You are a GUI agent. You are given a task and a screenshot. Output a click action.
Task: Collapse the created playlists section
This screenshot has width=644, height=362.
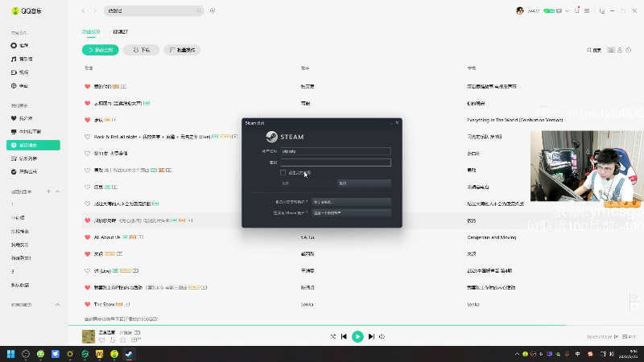tap(57, 191)
